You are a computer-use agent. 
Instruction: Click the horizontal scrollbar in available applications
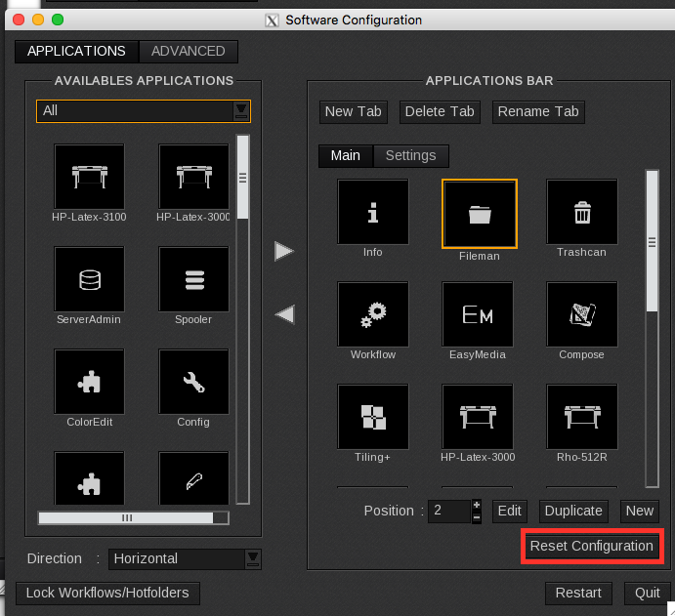125,517
